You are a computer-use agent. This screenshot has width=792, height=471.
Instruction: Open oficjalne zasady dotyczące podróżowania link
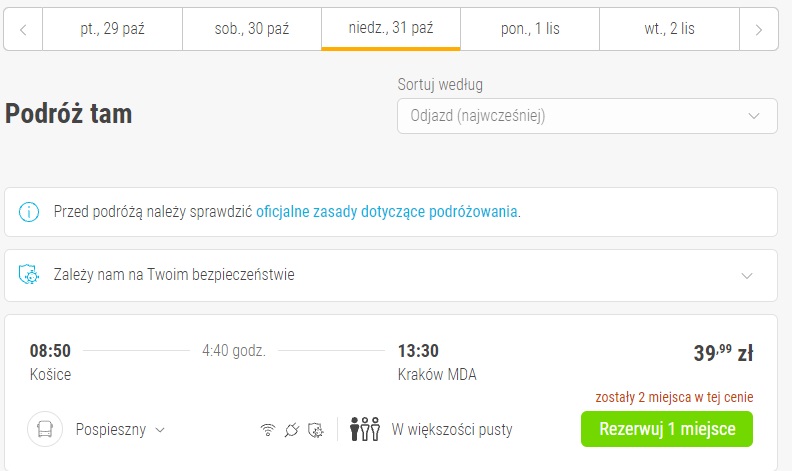386,212
